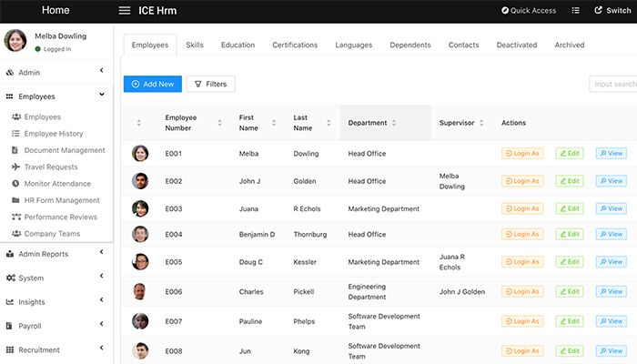Click the Monitor Attendance clock icon
The height and width of the screenshot is (364, 637).
point(16,184)
